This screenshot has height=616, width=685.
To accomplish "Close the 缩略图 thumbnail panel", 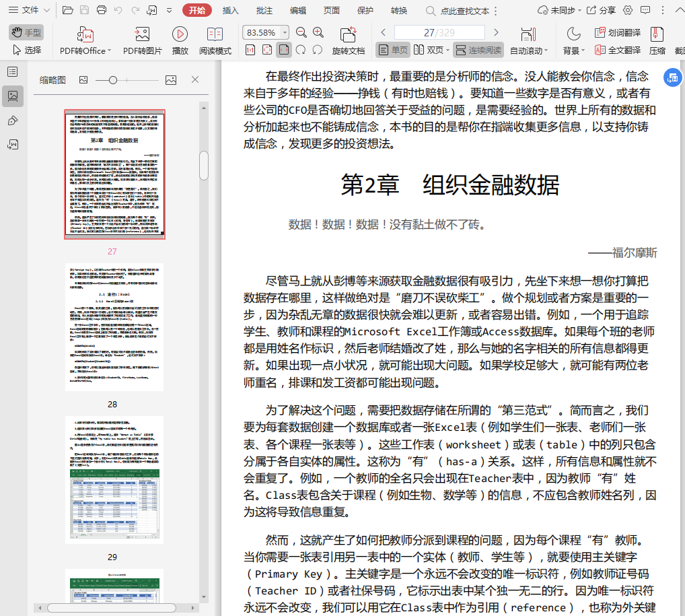I will pos(195,79).
